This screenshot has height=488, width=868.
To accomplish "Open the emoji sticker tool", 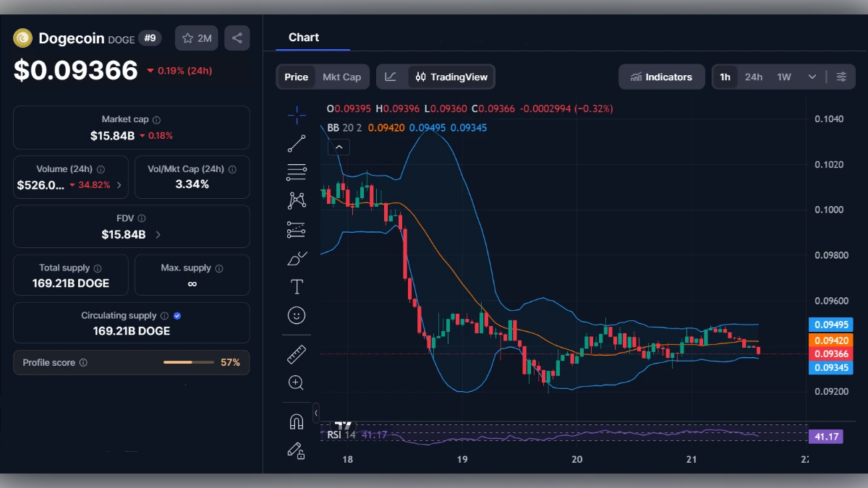I will [x=297, y=315].
